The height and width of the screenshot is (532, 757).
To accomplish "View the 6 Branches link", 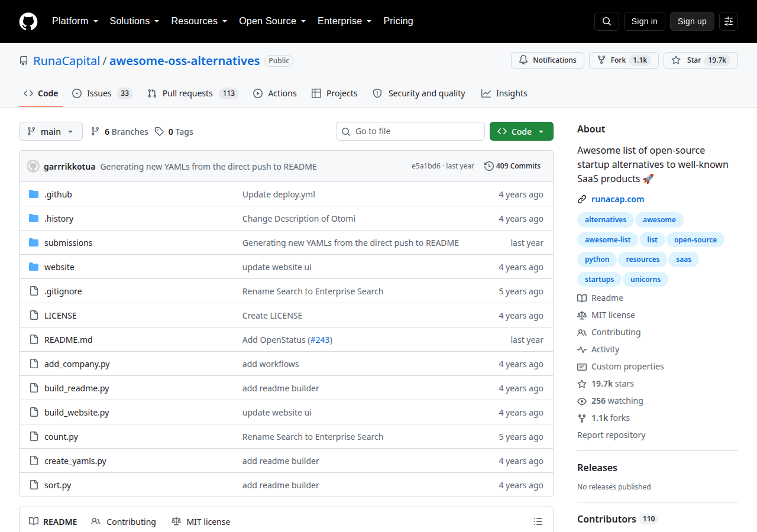I will coord(119,132).
